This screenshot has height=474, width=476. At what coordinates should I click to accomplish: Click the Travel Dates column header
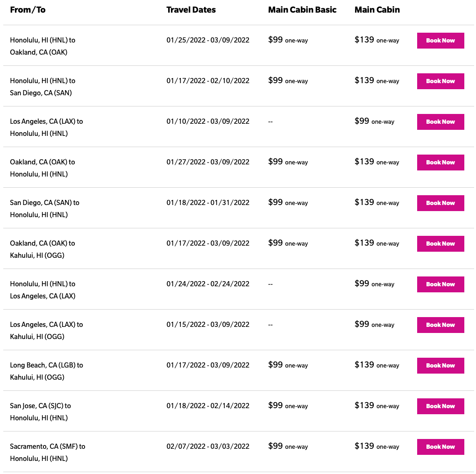(191, 10)
